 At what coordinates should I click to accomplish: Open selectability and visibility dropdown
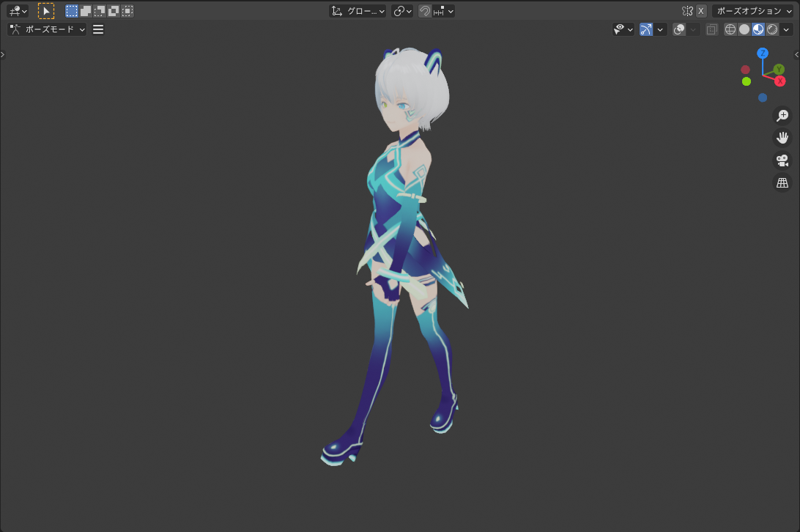[623, 29]
